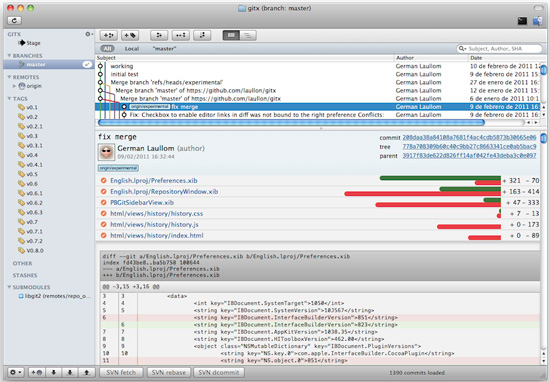Click the rebase toolbar icon
The width and height of the screenshot is (550, 382).
[x=202, y=35]
